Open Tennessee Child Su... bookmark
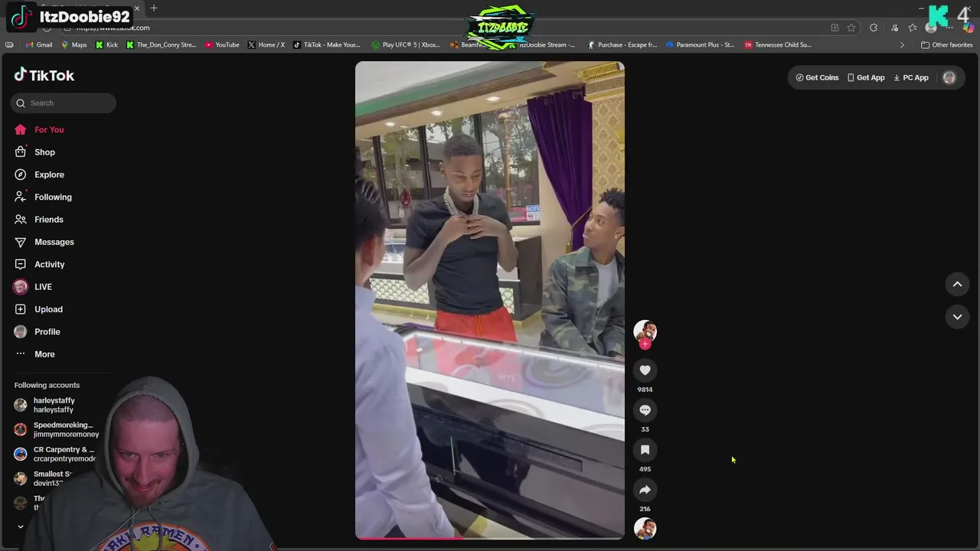This screenshot has height=551, width=980. pyautogui.click(x=778, y=45)
